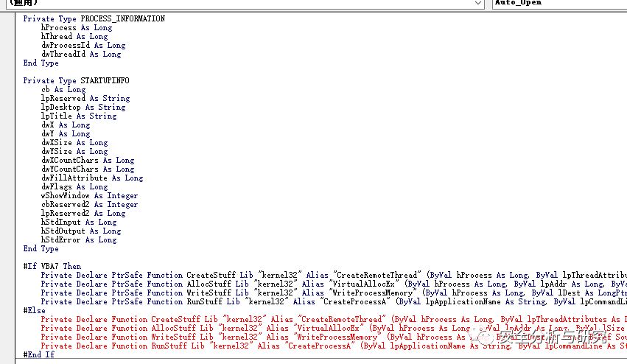Click the PtrSafe CreateStuff declaration line
The width and height of the screenshot is (627, 364).
point(334,275)
